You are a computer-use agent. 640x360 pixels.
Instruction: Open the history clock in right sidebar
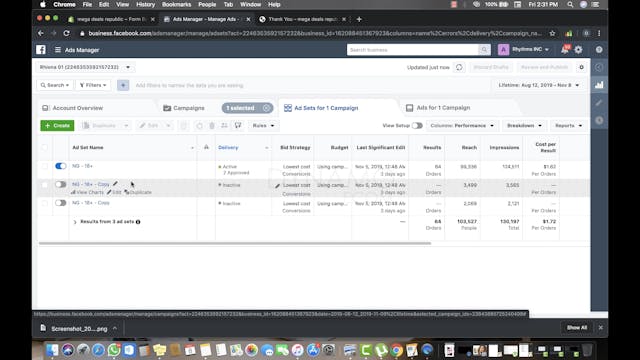point(599,120)
